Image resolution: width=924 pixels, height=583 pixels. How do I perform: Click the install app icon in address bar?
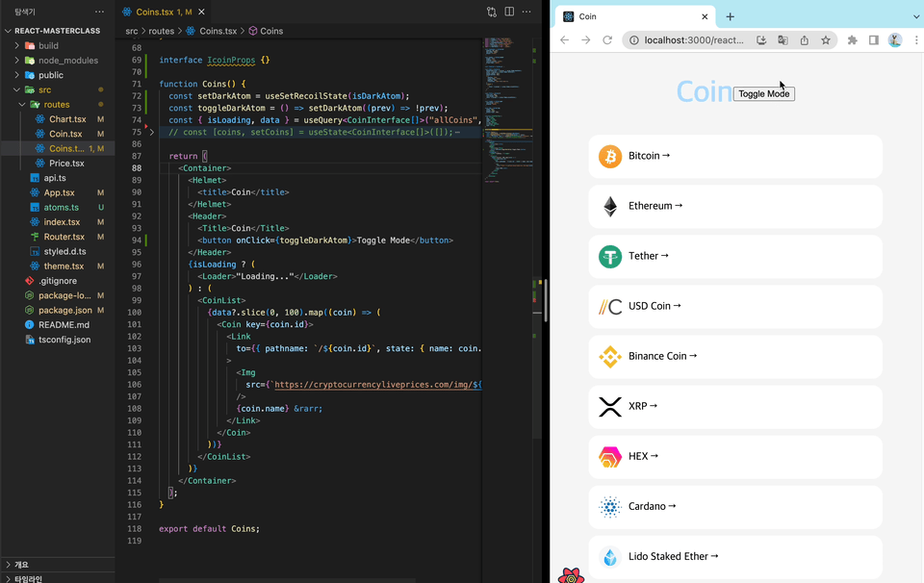(761, 40)
